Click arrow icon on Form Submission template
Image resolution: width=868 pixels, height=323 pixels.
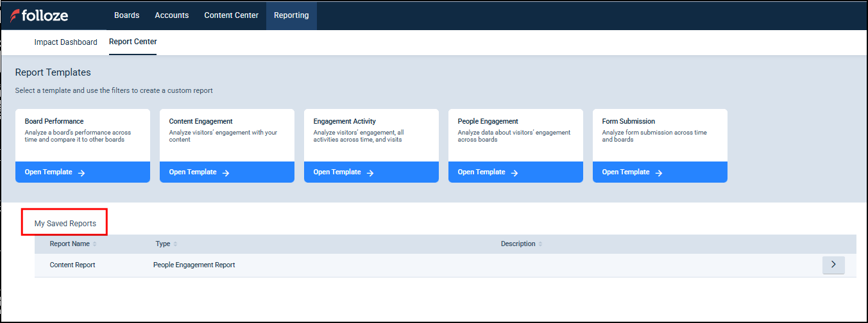659,172
